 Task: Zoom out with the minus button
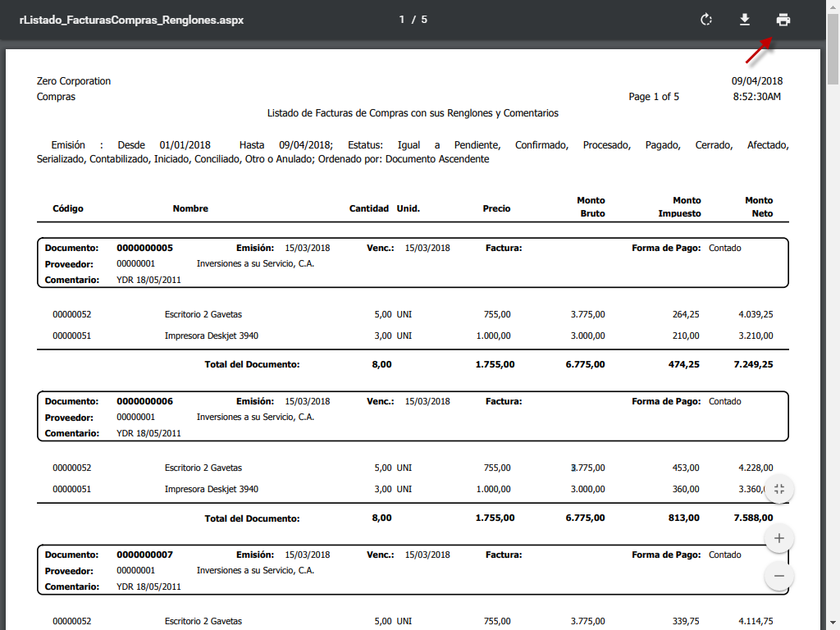[x=779, y=576]
